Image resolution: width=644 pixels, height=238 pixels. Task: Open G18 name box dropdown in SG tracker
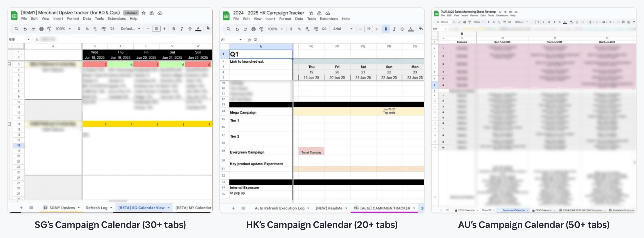[29, 40]
